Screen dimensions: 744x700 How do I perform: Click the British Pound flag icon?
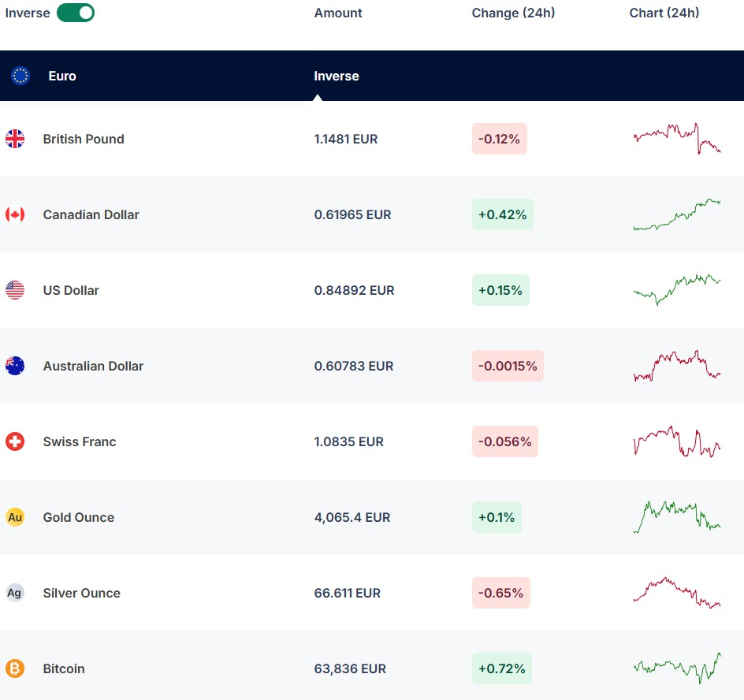click(x=15, y=139)
